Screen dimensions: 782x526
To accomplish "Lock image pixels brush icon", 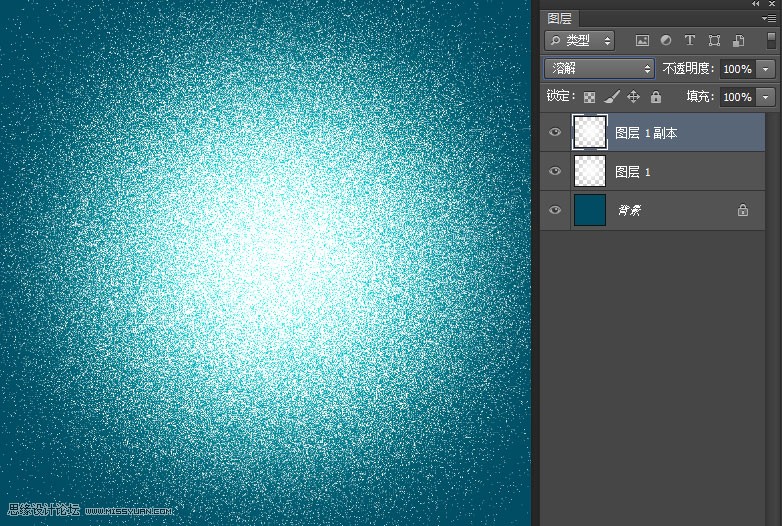I will click(611, 97).
